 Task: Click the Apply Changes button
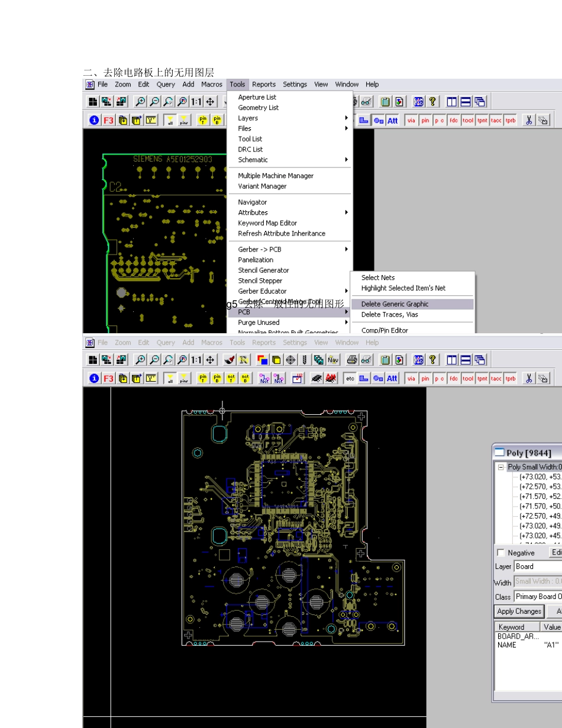[x=519, y=611]
